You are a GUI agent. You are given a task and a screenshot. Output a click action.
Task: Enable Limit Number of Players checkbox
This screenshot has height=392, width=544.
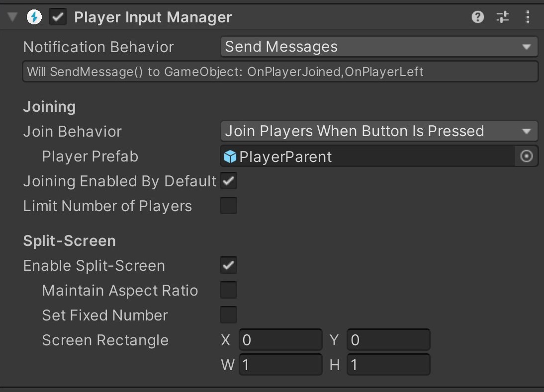click(x=229, y=206)
